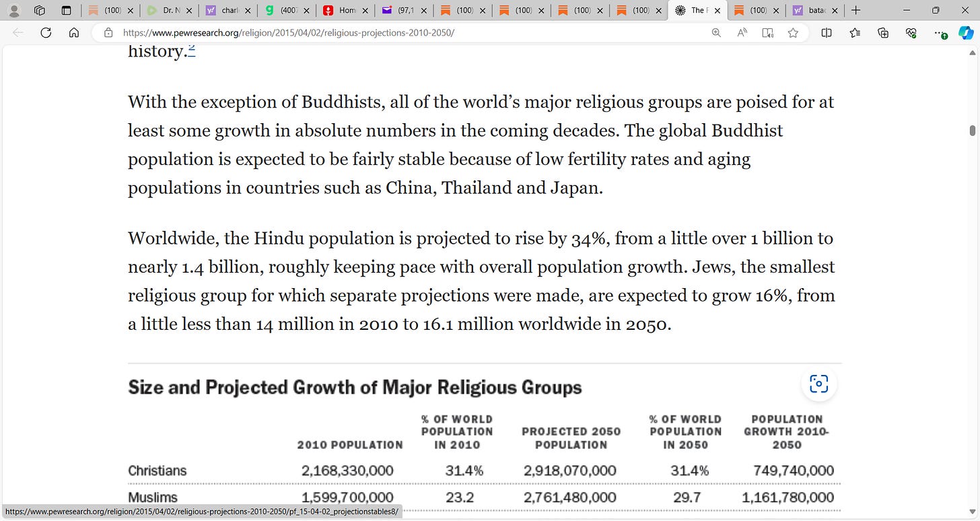Click the table title Size and Projected Growth
Screen dimensions: 980x521
[x=355, y=388]
